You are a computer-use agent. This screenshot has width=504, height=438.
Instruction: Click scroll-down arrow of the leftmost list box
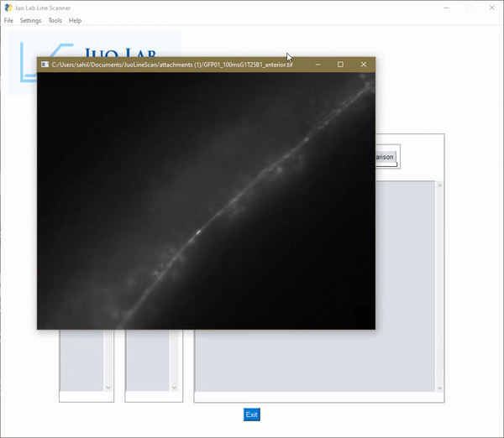(108, 388)
